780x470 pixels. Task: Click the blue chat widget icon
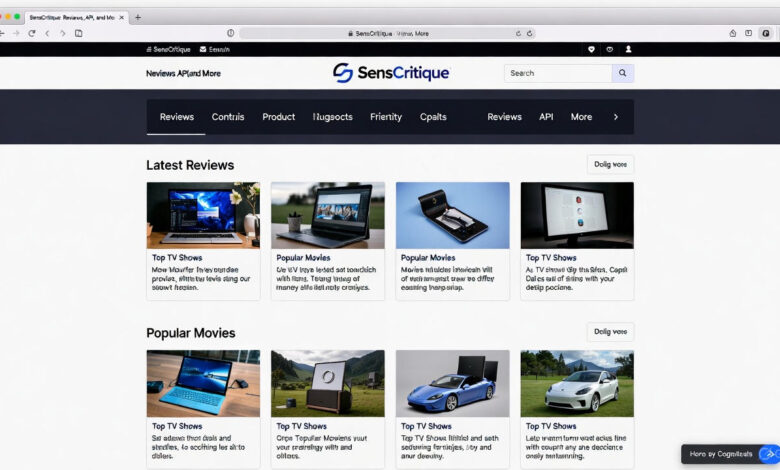coord(767,454)
